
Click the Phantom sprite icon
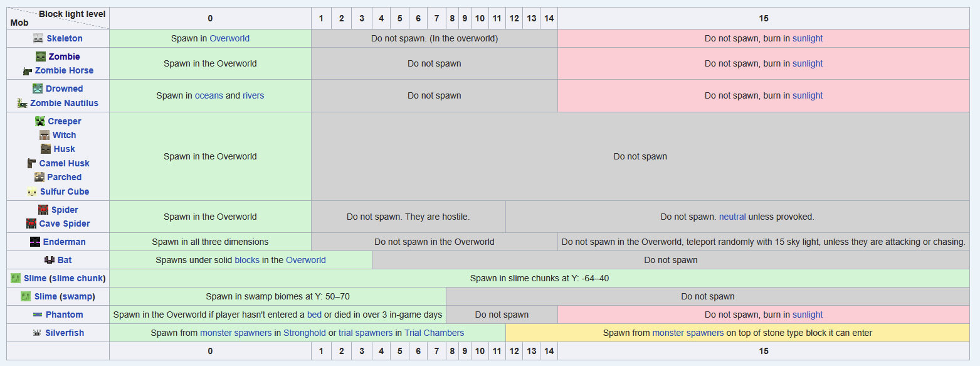tap(38, 315)
